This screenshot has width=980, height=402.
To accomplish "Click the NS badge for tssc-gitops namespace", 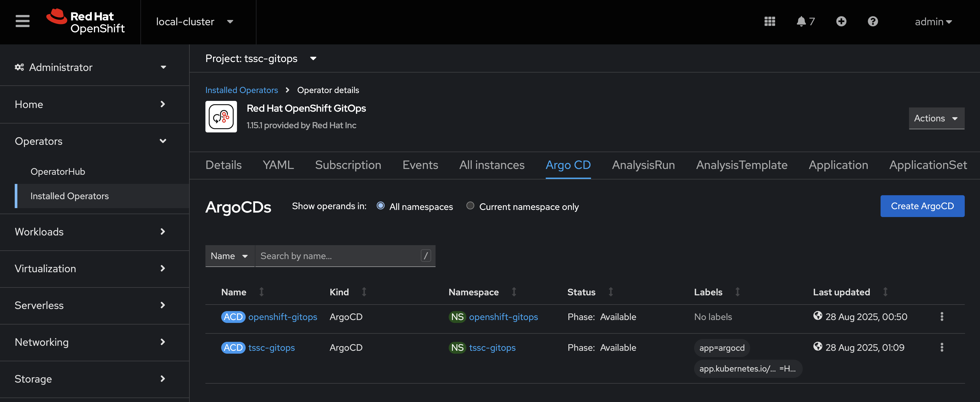I will [x=457, y=348].
